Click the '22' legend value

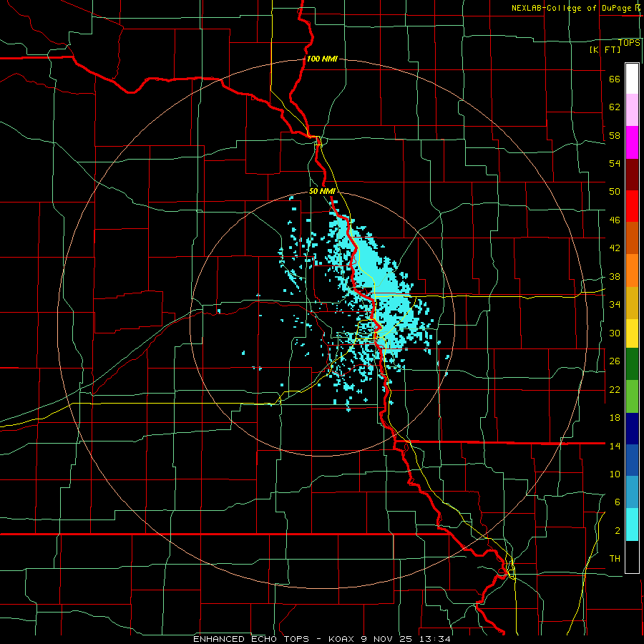[x=615, y=390]
